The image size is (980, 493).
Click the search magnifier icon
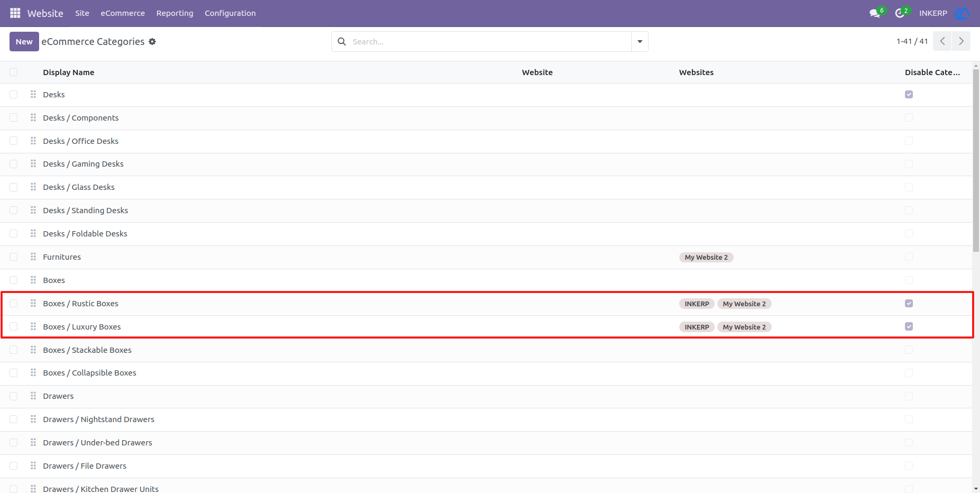point(342,41)
